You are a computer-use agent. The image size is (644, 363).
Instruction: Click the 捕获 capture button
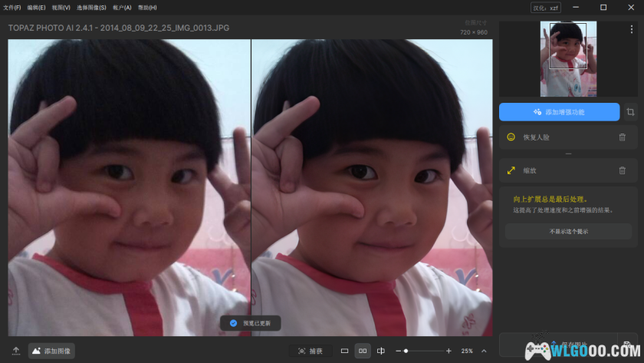(310, 351)
